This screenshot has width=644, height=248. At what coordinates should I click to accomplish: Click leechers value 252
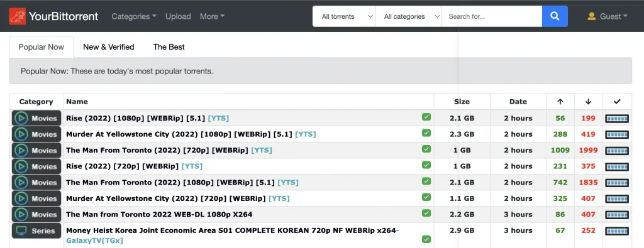pyautogui.click(x=588, y=230)
